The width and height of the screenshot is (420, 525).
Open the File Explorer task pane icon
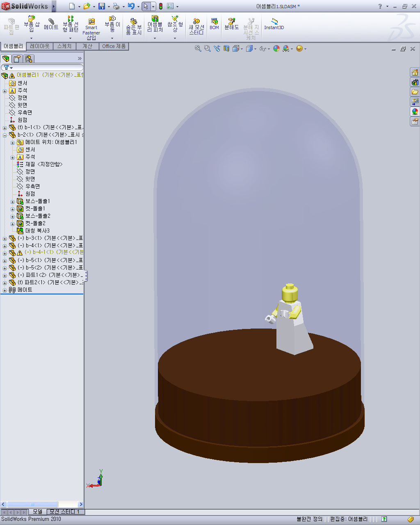click(x=415, y=92)
